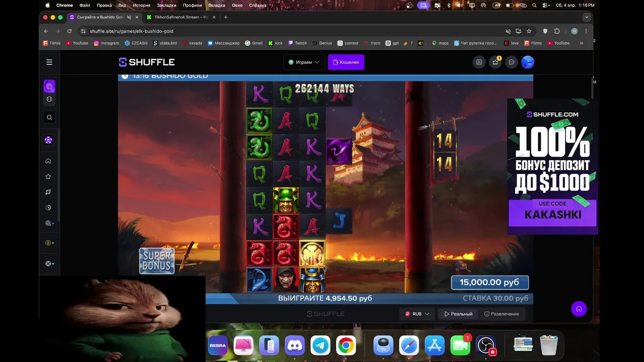
Task: Bookmark this page with star icon
Action: click(x=529, y=31)
